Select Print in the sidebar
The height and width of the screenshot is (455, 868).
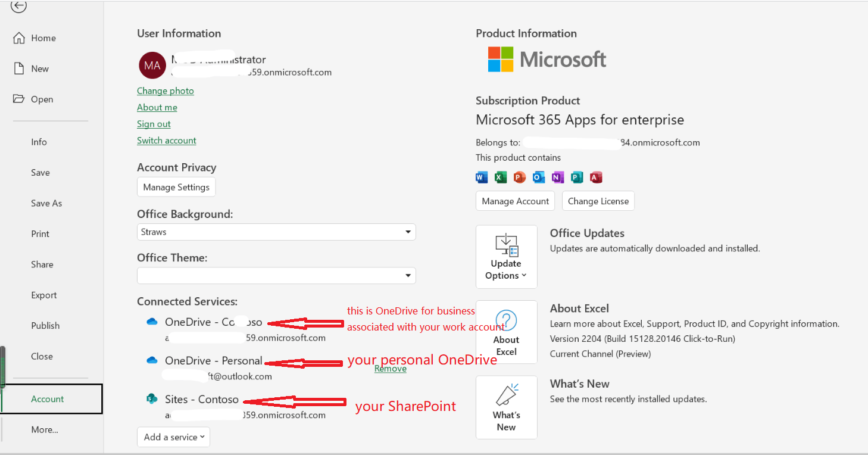click(x=40, y=234)
